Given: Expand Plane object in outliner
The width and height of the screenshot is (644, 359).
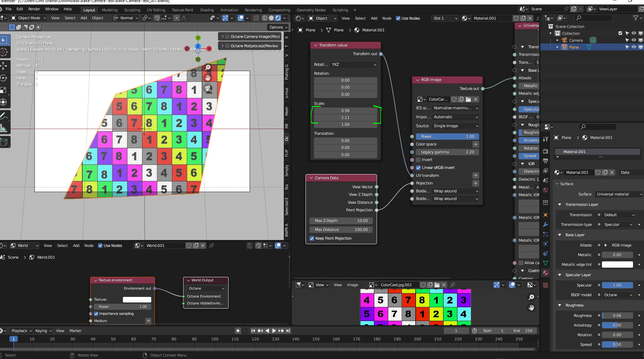Looking at the screenshot, I should (558, 47).
